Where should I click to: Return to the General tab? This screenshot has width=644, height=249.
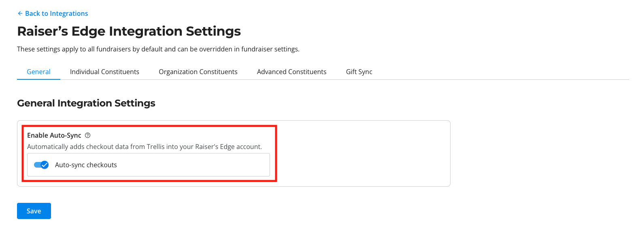click(38, 71)
